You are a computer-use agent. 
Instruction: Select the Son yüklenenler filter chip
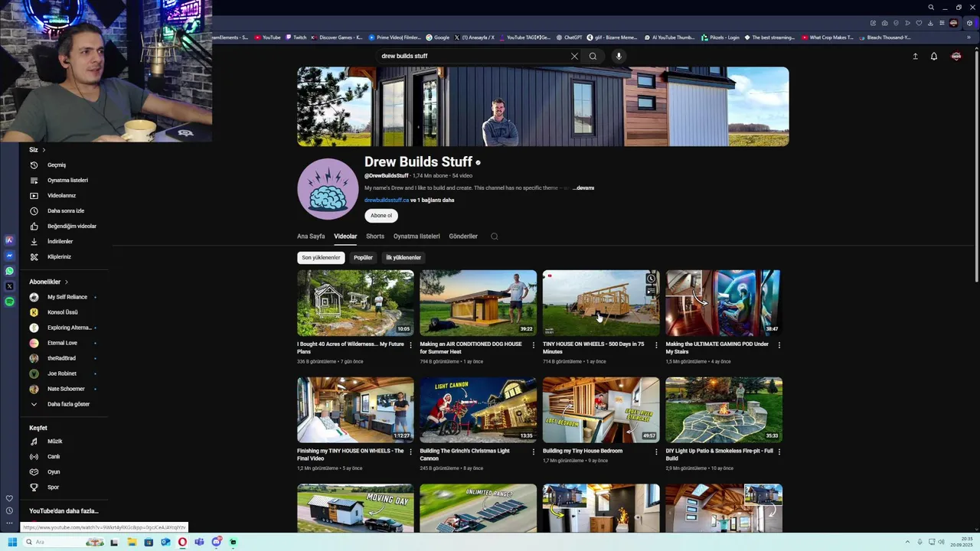[321, 258]
